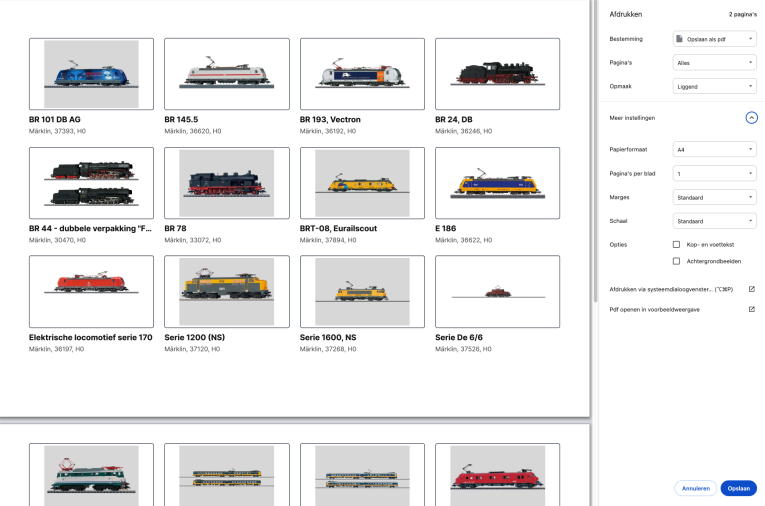Click the E 186 locomotive thumbnail
Image resolution: width=765 pixels, height=506 pixels.
pos(497,183)
